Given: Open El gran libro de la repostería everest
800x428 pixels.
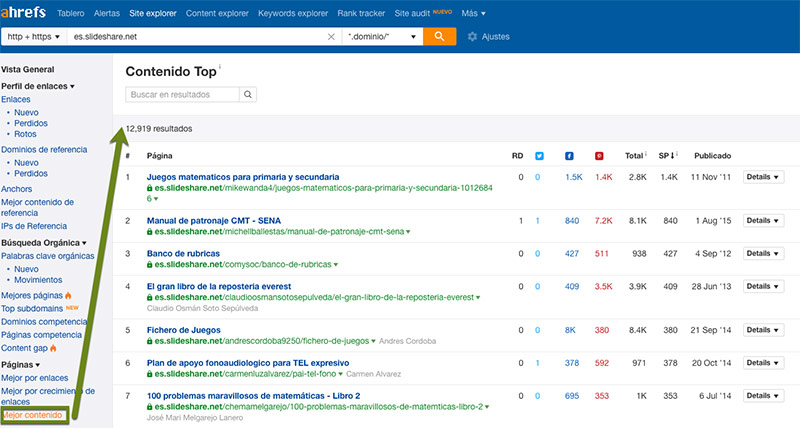Looking at the screenshot, I should pos(219,286).
